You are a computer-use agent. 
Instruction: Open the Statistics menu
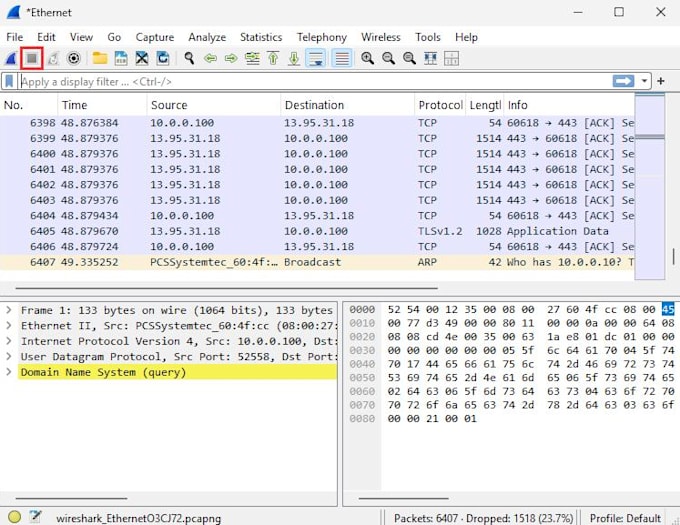261,37
